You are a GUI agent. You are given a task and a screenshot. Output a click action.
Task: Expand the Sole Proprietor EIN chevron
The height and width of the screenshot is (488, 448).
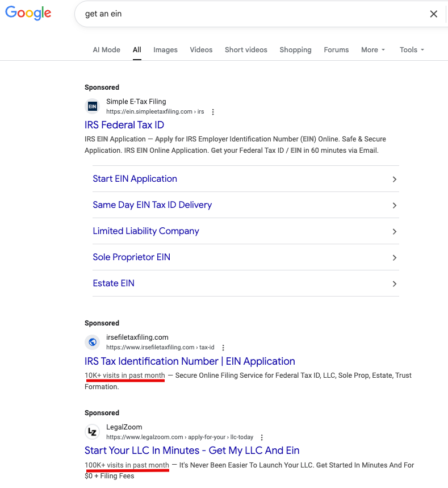tap(395, 258)
